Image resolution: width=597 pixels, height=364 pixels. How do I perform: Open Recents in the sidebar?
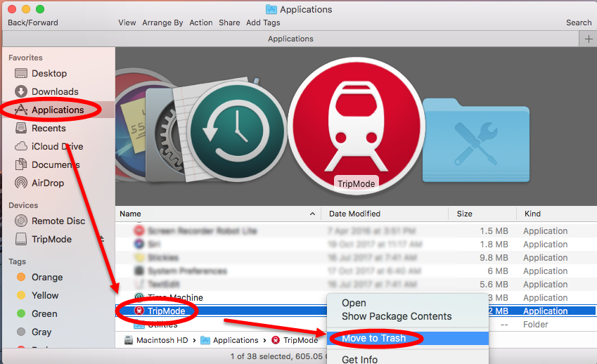[49, 128]
